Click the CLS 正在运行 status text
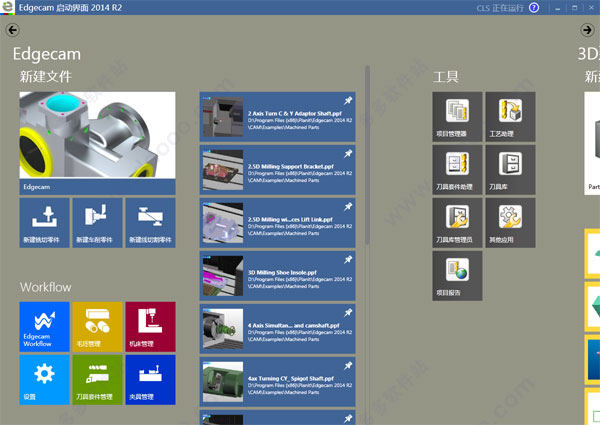Image resolution: width=600 pixels, height=425 pixels. (x=500, y=8)
